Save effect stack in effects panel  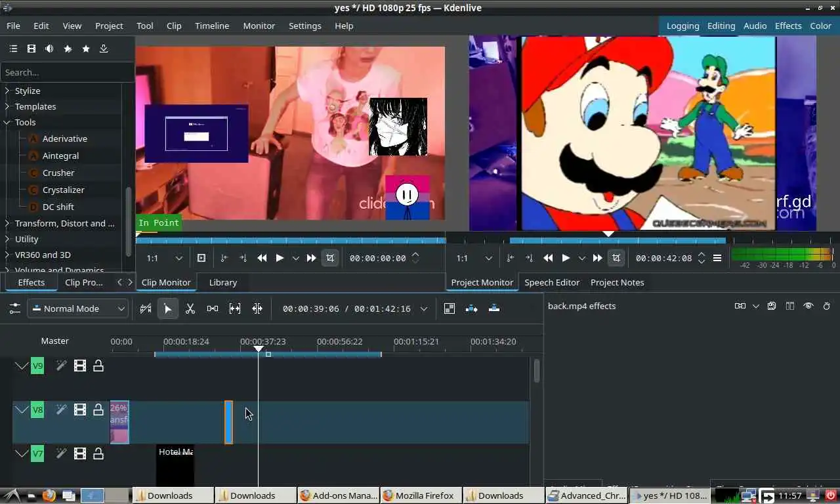click(772, 306)
